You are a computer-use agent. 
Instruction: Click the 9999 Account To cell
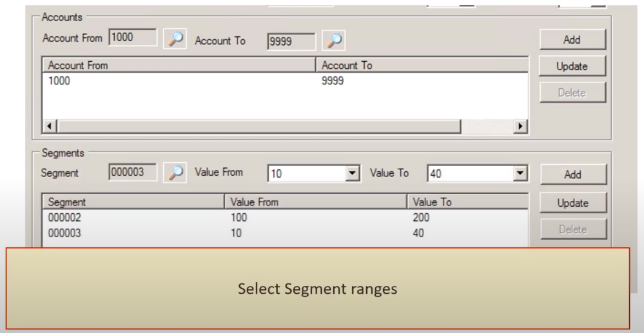pyautogui.click(x=332, y=81)
